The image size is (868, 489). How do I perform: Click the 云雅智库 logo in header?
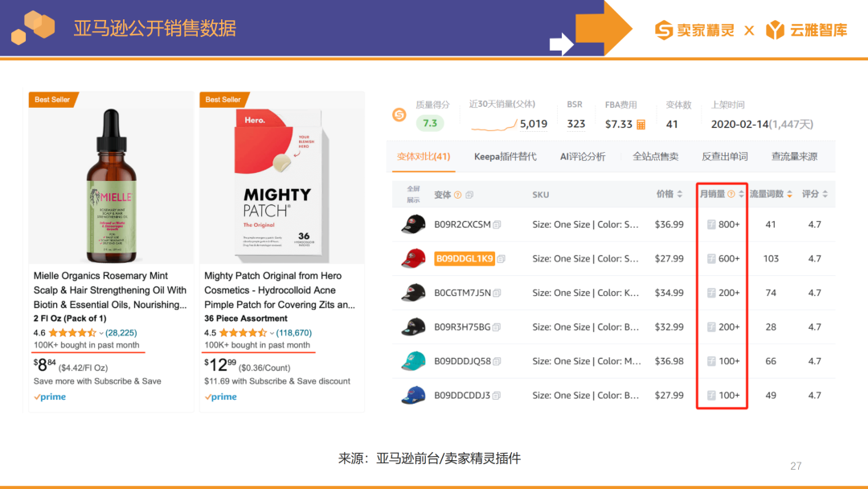tap(807, 30)
